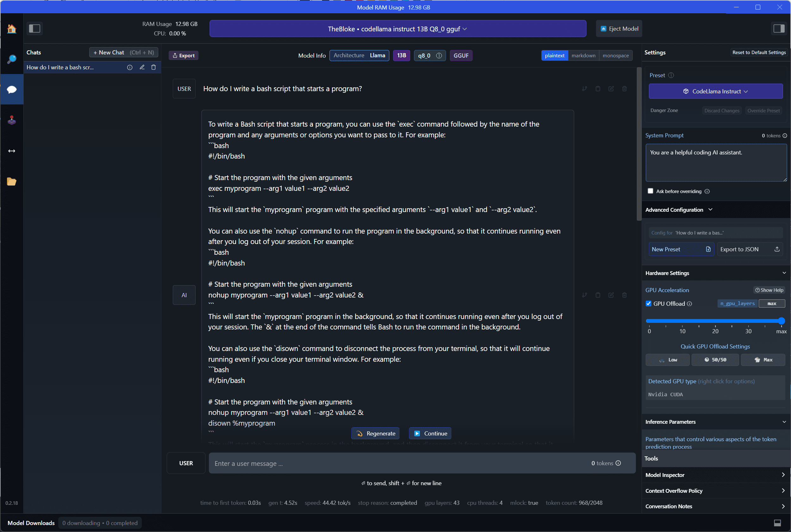Enable Ask before overriding
The width and height of the screenshot is (791, 532).
coord(650,191)
